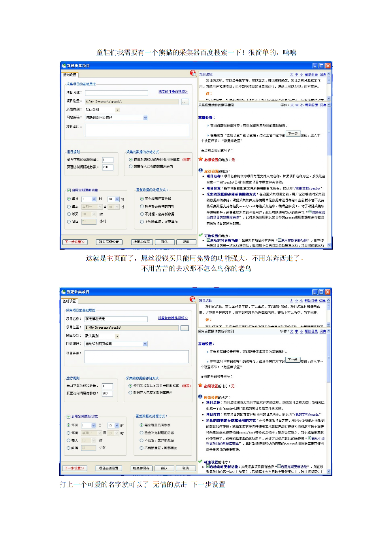392x555 pixels.
Task: Select 不判断重复,尾部累加 option in lower dialog
Action: (x=141, y=448)
